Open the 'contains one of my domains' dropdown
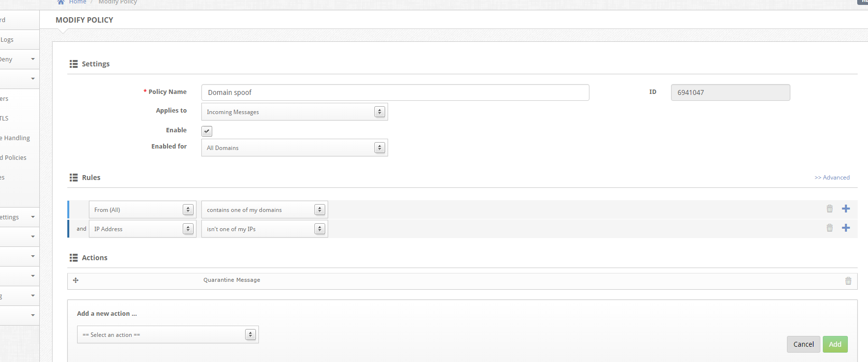 pos(264,210)
